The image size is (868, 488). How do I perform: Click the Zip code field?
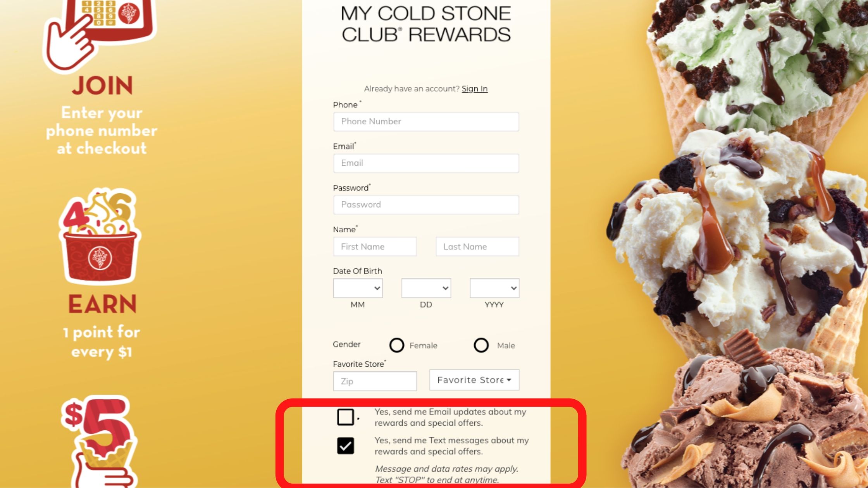point(375,381)
